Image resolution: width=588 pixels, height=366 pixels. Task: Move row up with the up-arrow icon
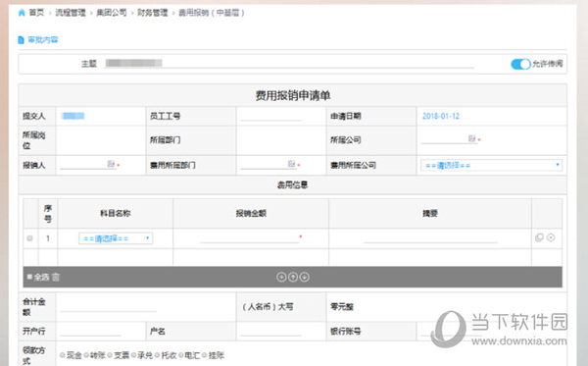click(x=293, y=277)
